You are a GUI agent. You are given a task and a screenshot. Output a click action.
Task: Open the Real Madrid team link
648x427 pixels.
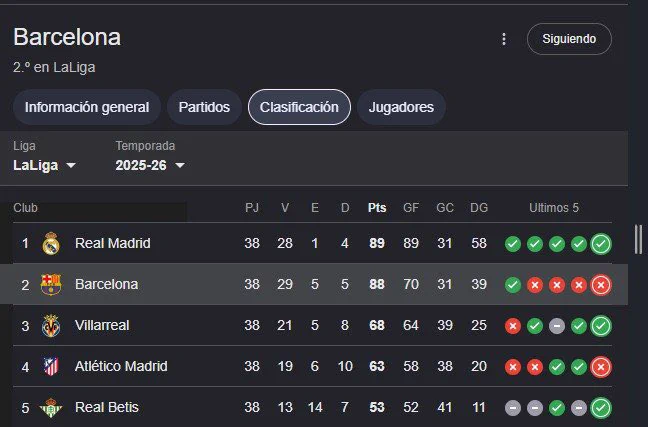113,243
